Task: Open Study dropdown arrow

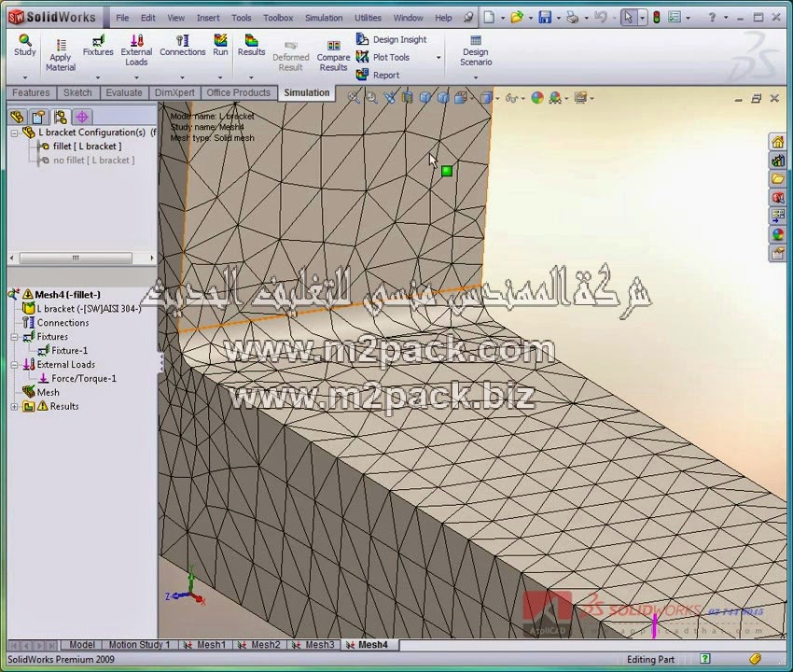Action: (25, 77)
